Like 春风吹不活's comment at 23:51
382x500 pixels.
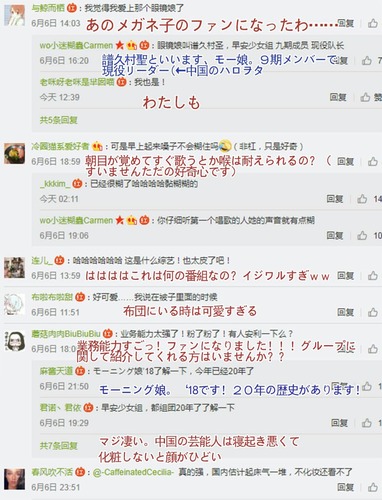click(373, 487)
